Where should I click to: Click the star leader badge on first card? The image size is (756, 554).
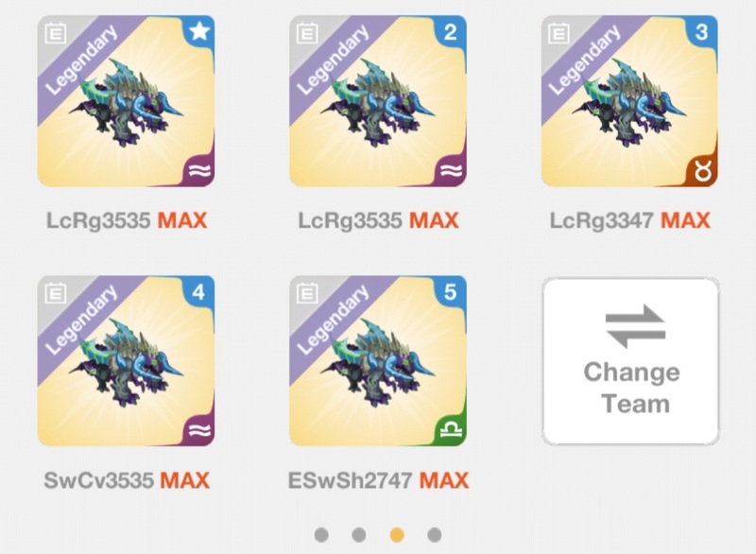pyautogui.click(x=199, y=31)
